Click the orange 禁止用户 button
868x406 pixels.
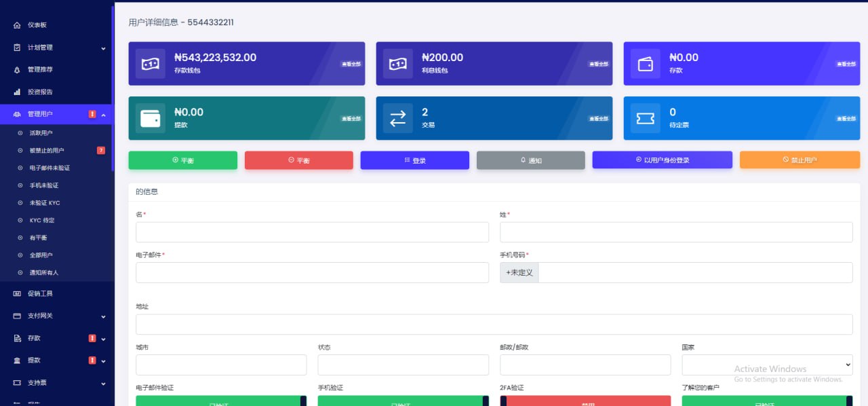(x=800, y=160)
